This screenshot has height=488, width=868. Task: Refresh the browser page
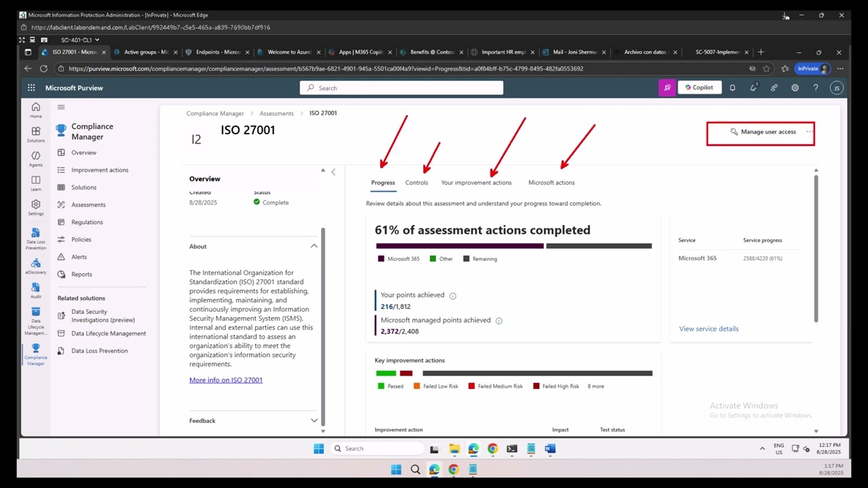[x=43, y=68]
